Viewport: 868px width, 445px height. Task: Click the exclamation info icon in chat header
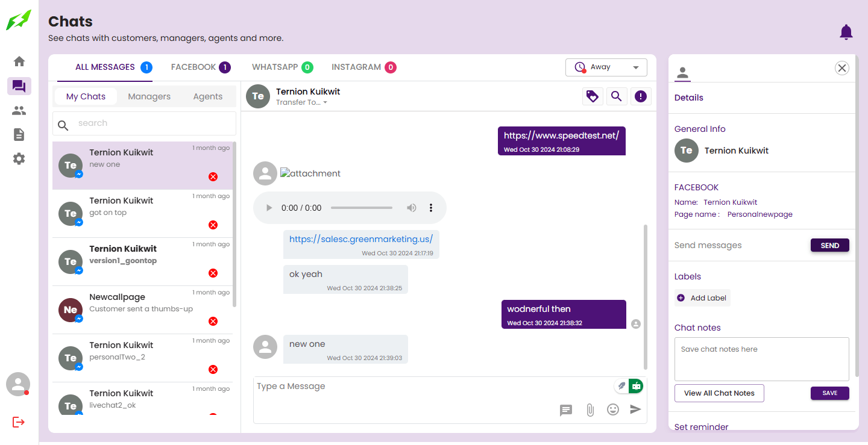click(x=641, y=96)
